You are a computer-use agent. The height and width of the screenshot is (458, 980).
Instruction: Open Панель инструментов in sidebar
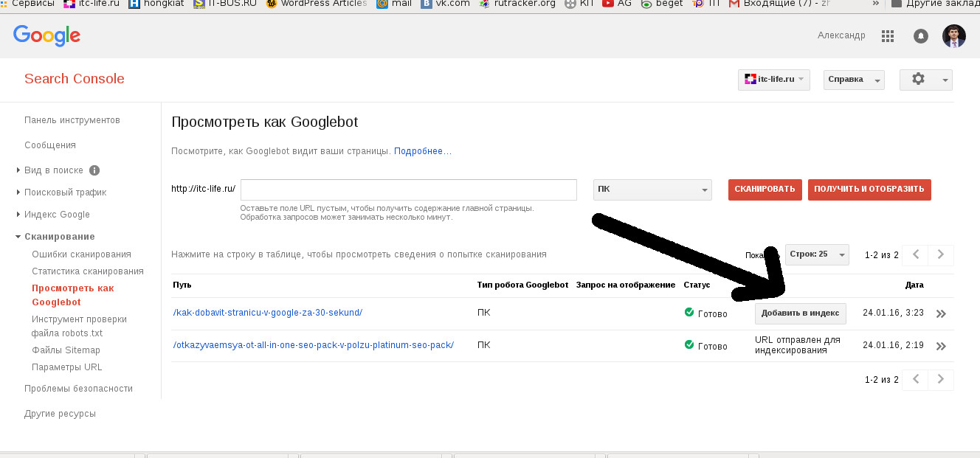(72, 120)
